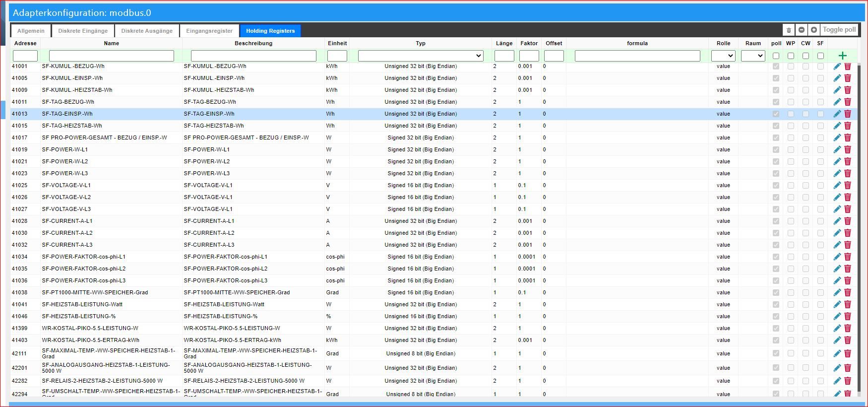Check the poll checkbox in filter row
The width and height of the screenshot is (868, 407).
click(776, 56)
